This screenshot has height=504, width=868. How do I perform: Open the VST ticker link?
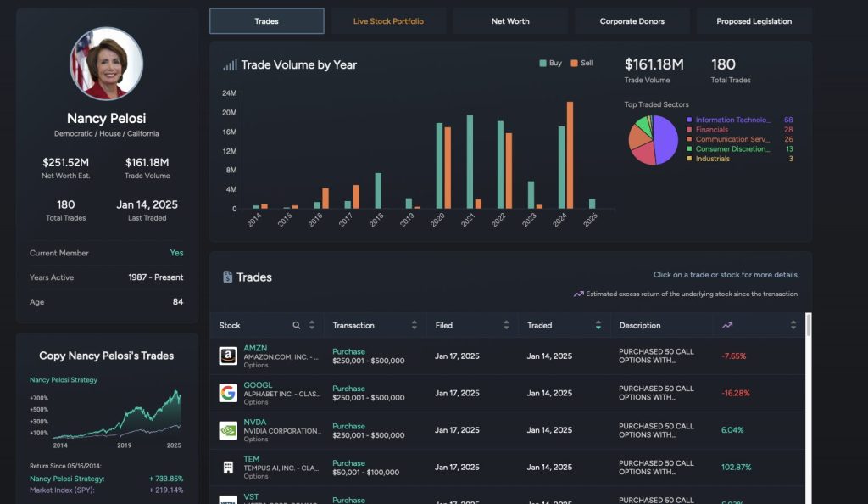click(251, 497)
